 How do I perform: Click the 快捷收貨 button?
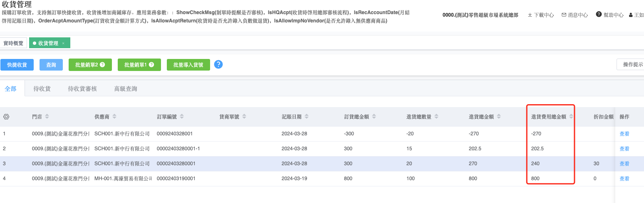[17, 65]
